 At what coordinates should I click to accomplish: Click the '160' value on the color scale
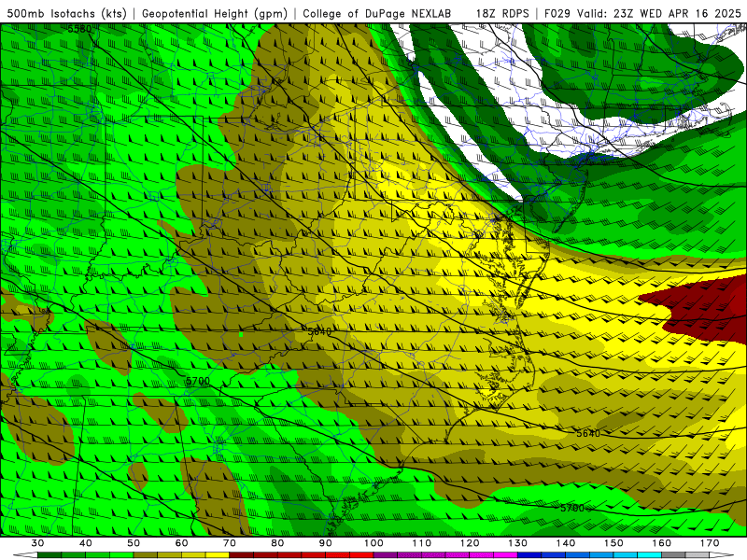[662, 543]
